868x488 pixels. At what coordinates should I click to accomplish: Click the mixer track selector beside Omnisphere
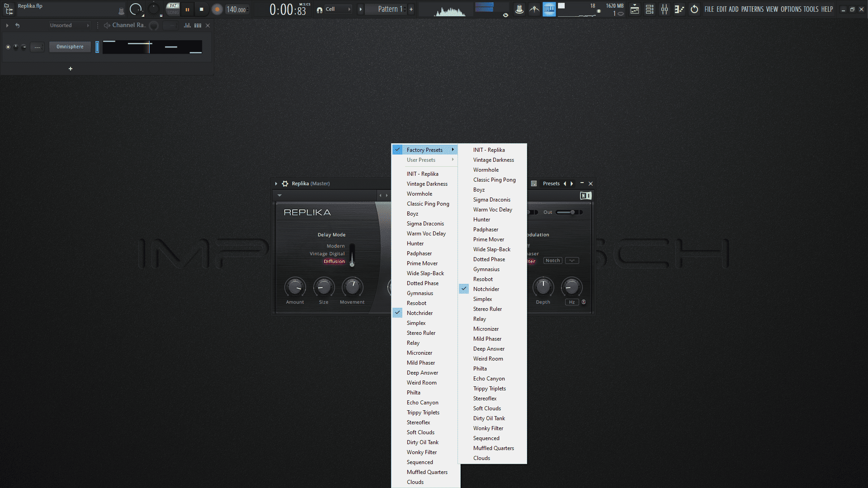[x=37, y=47]
